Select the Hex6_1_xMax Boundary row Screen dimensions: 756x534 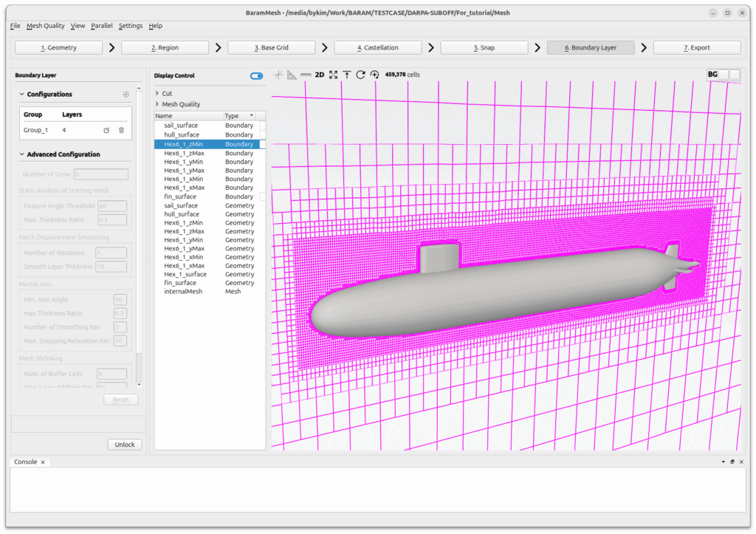click(x=210, y=188)
